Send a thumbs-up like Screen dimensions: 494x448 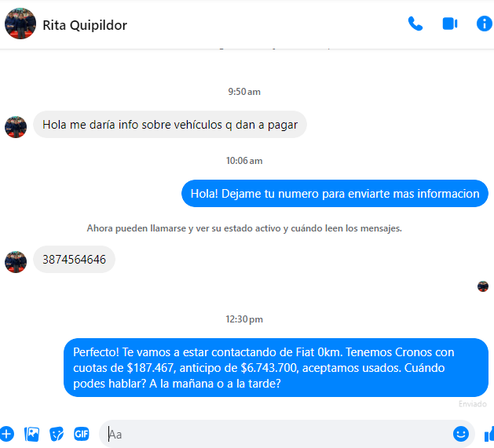[x=489, y=435]
